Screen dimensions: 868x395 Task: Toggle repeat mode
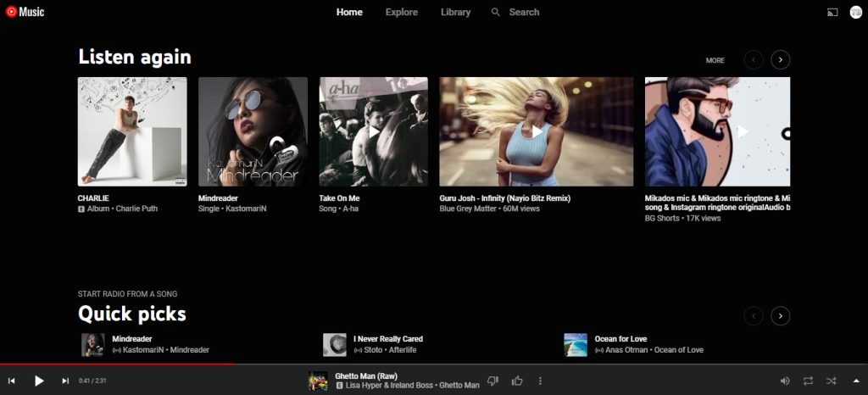(808, 381)
